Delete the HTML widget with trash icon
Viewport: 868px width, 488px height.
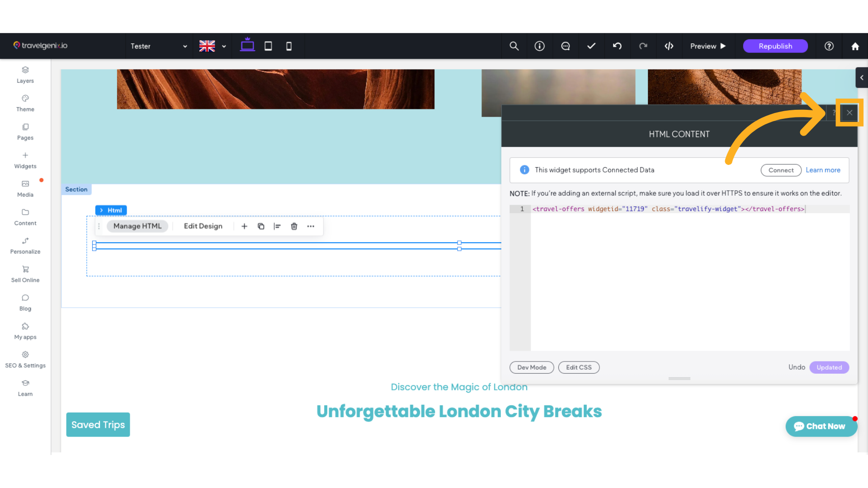click(294, 226)
